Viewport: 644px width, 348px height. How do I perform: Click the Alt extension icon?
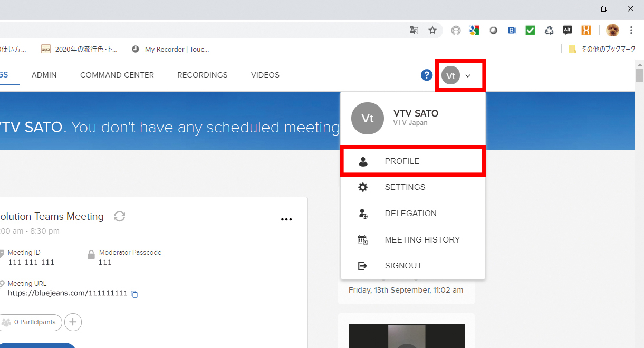[x=568, y=31]
